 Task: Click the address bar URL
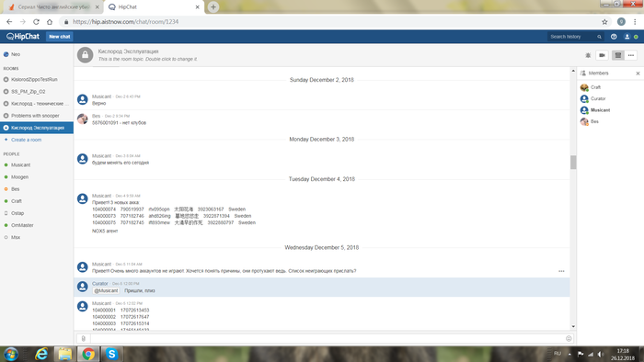click(126, 22)
